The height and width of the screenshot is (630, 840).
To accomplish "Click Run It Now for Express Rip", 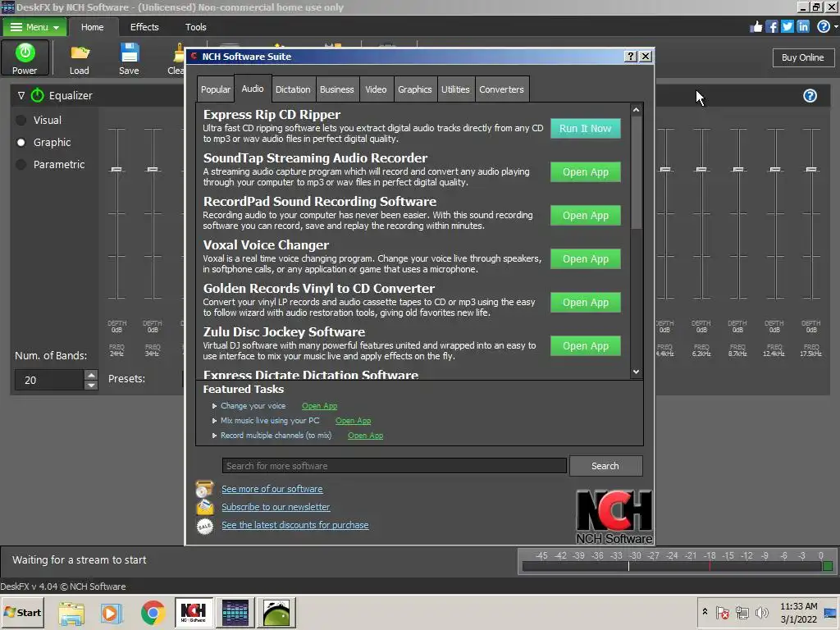I will point(586,129).
